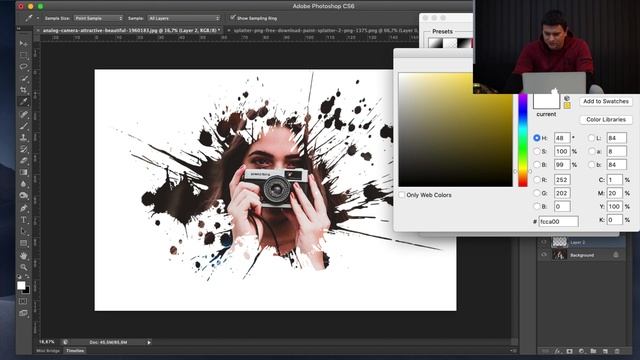Screen dimensions: 640x360
Task: Create a new group folder icon
Action: (x=593, y=351)
